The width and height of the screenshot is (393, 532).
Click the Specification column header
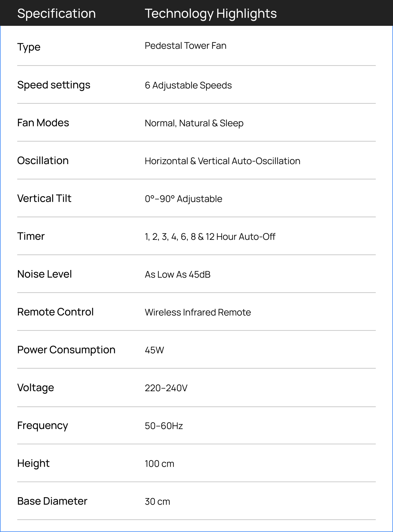tap(56, 13)
